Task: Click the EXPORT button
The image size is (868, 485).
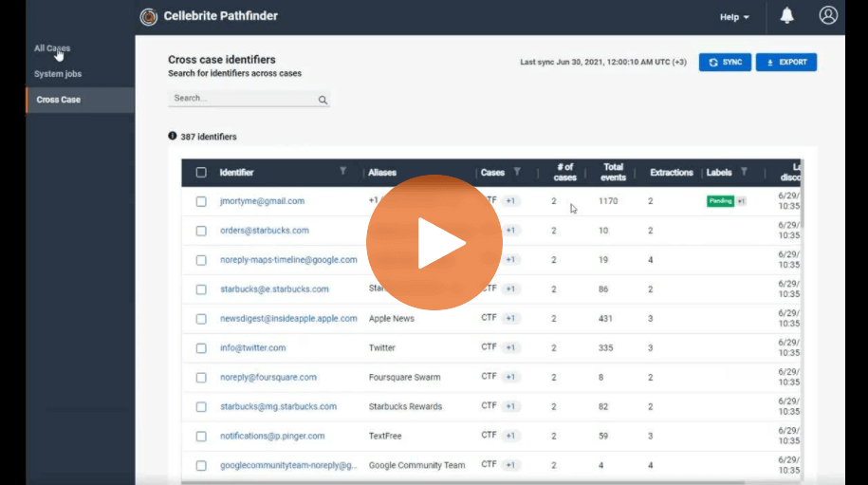Action: coord(786,62)
